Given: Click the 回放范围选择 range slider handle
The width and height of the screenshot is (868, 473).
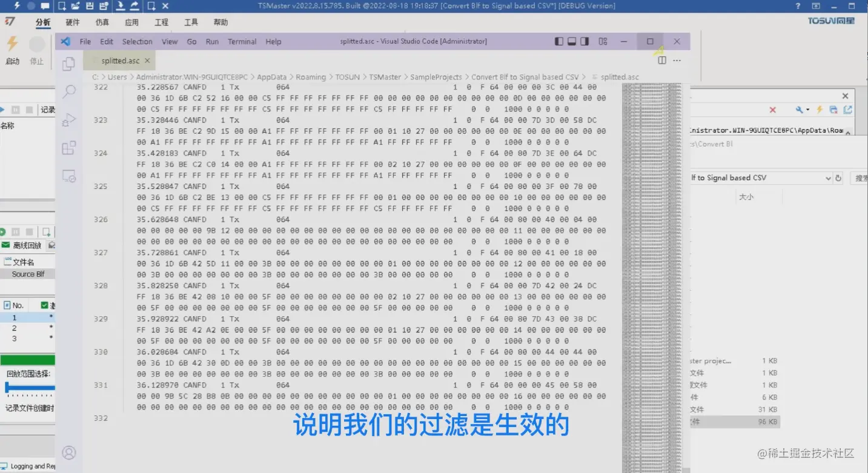Looking at the screenshot, I should [7, 388].
